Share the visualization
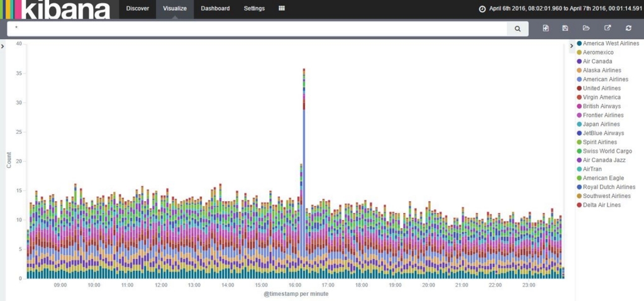Viewport: 644px width, 301px height. pyautogui.click(x=608, y=28)
